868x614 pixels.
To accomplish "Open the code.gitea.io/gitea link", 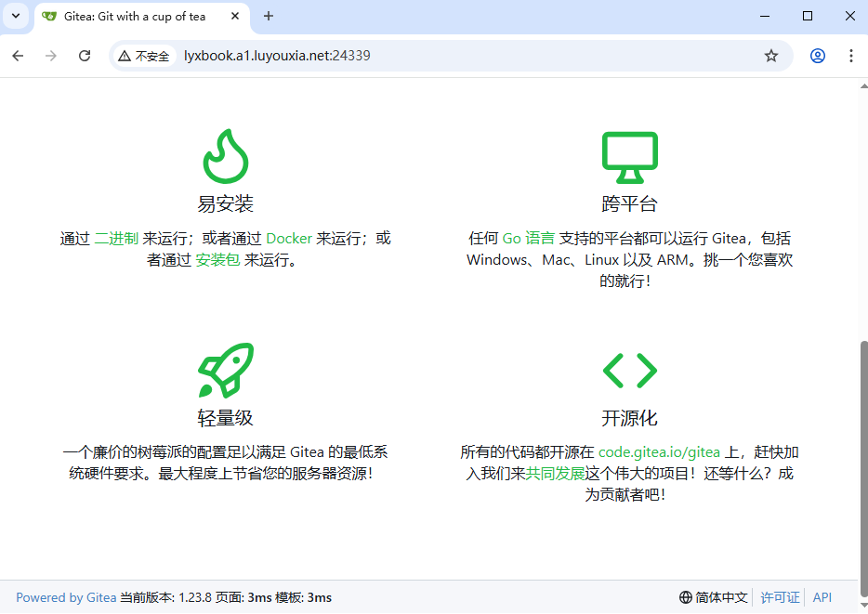I will tap(659, 452).
